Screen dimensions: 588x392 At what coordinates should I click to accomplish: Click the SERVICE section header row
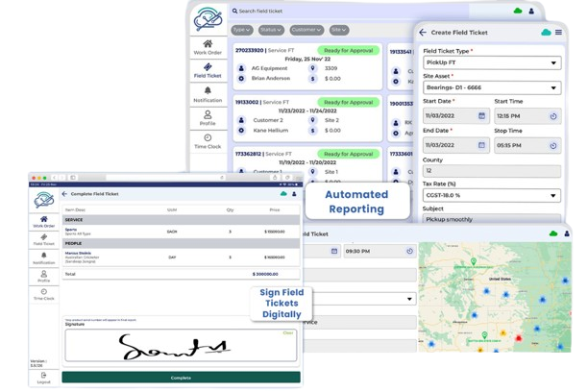point(182,220)
